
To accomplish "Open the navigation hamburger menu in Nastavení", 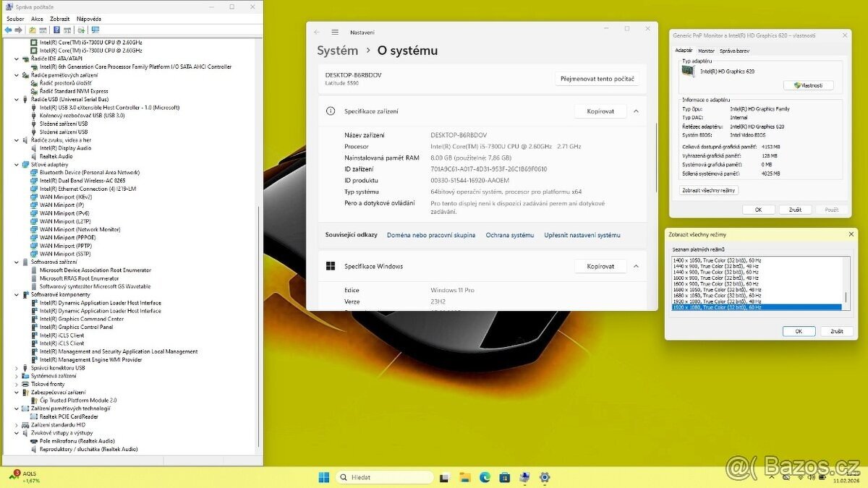I will pyautogui.click(x=334, y=32).
